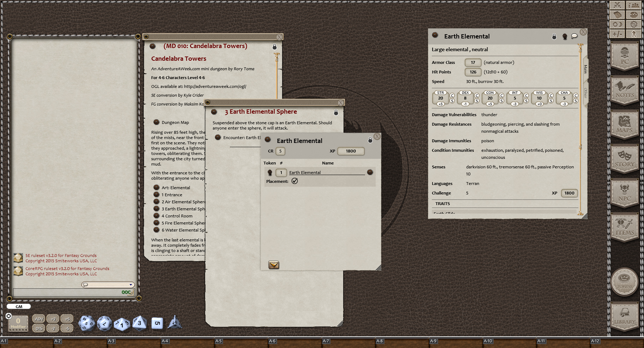Open the "4 Control Room" story link
The image size is (644, 348).
(x=177, y=216)
